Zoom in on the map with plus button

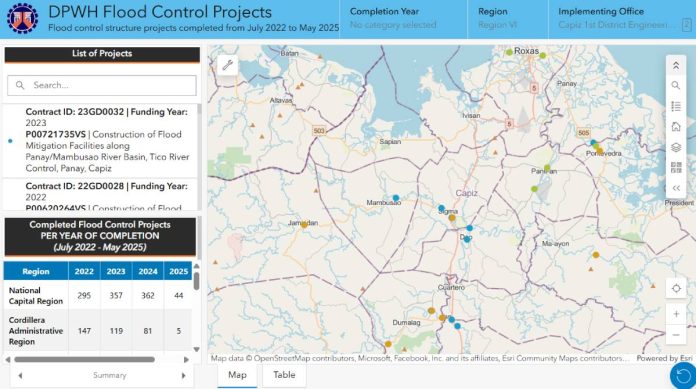676,314
